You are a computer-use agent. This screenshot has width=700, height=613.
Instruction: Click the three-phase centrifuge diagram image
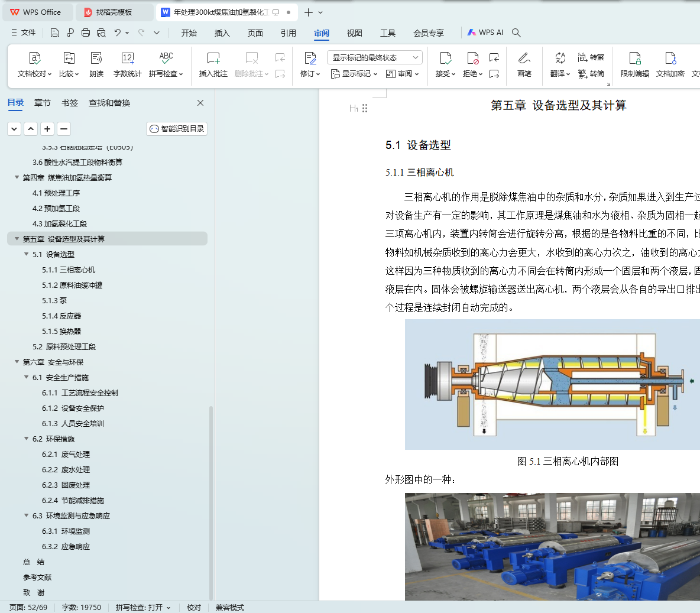(x=552, y=384)
